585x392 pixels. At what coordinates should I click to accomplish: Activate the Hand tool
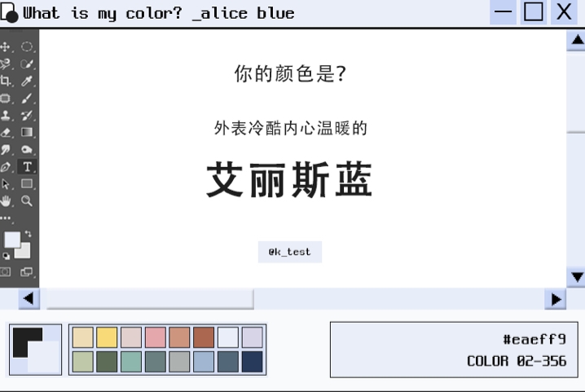pos(7,200)
